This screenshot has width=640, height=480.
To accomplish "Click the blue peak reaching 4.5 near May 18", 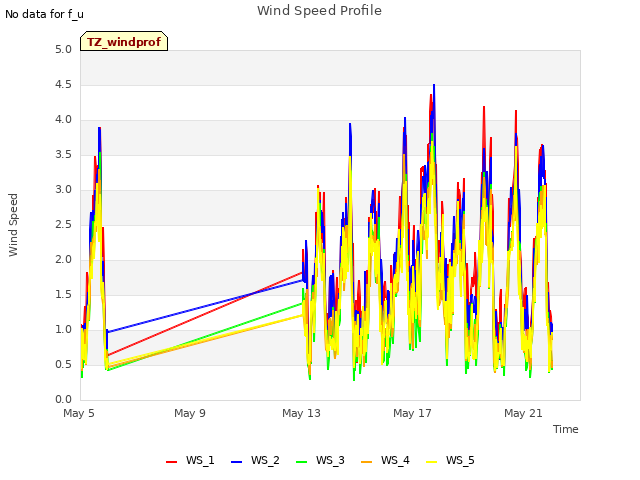I will pyautogui.click(x=434, y=87).
